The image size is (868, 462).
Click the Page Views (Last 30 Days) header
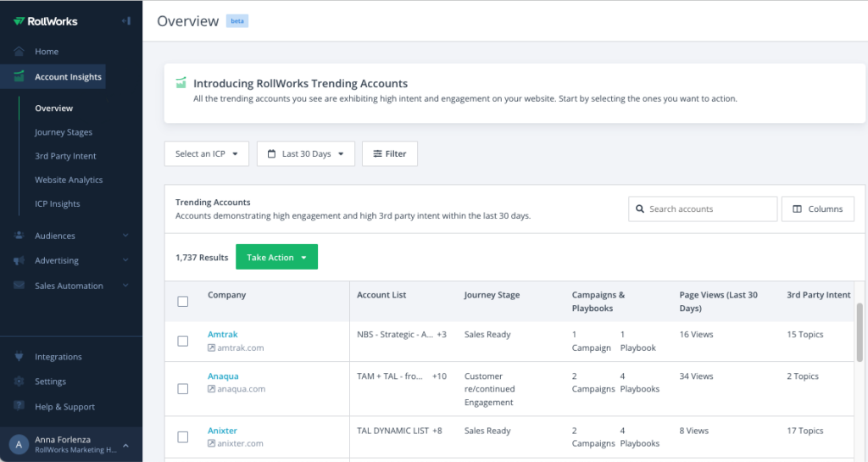click(718, 302)
